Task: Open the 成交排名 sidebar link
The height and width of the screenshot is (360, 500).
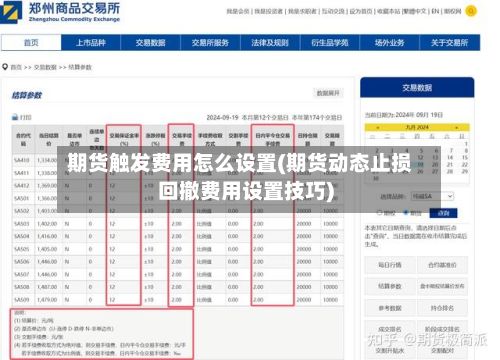Action: pos(390,329)
